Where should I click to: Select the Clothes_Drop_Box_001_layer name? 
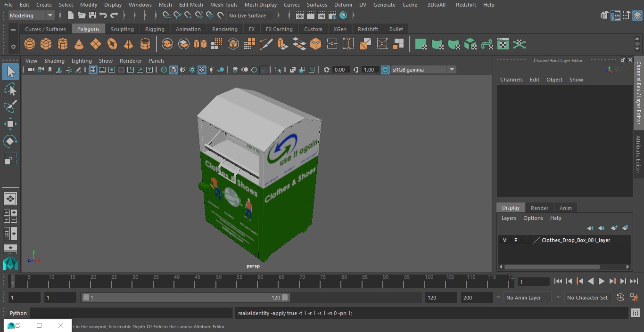click(x=576, y=240)
